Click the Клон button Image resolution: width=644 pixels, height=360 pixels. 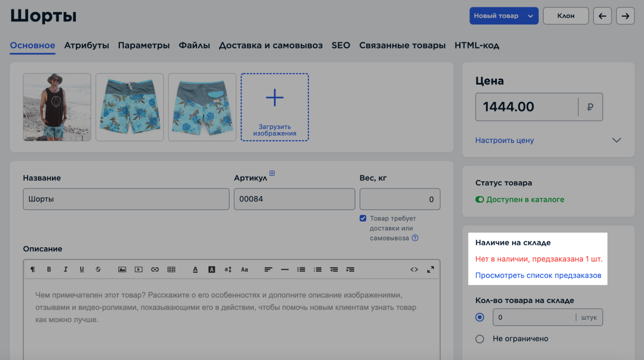click(x=566, y=16)
